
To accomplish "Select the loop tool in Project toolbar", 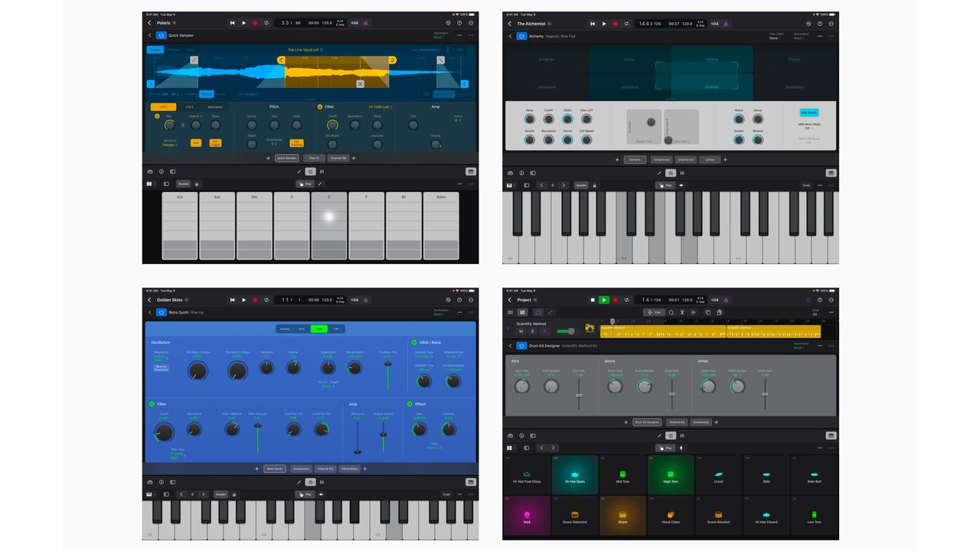I will [671, 312].
